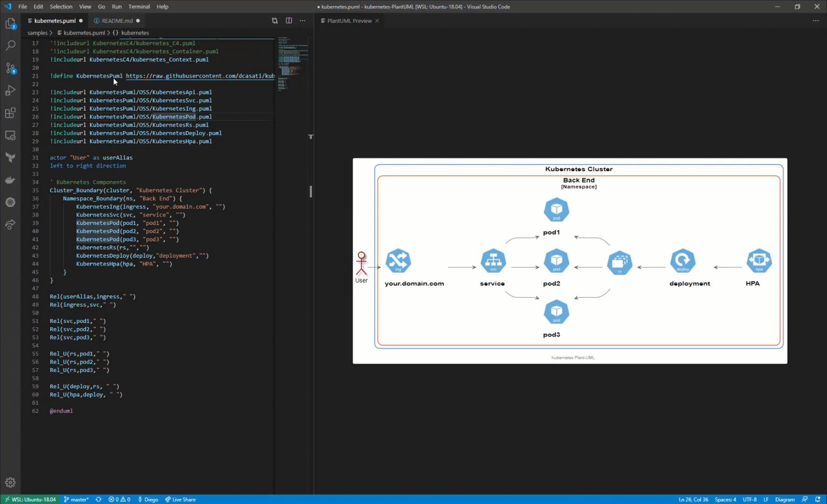Screen dimensions: 827x504
Task: Close the PlantUML Preview tab
Action: 377,21
